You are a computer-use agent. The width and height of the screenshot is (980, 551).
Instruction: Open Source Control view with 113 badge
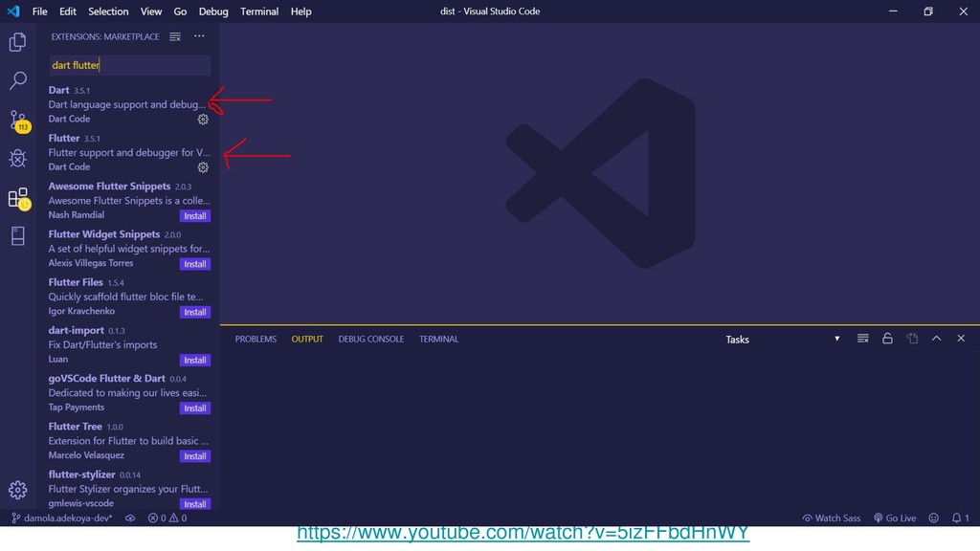[19, 120]
